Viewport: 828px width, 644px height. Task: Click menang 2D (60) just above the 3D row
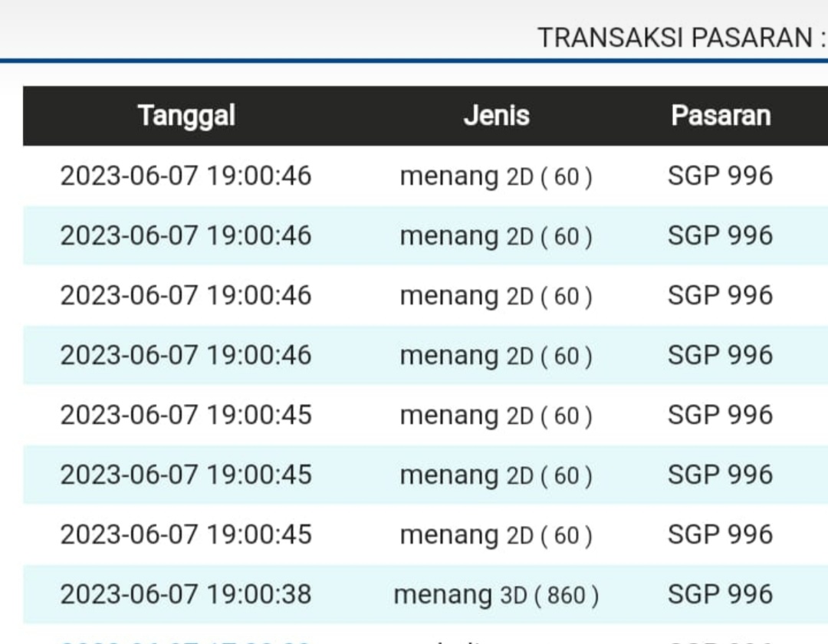(496, 535)
